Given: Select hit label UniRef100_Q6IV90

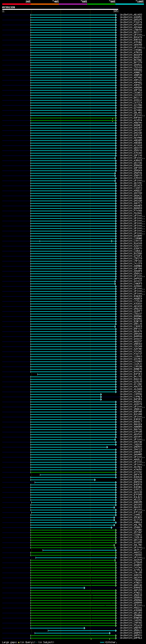Looking at the screenshot, I should coord(131,183).
